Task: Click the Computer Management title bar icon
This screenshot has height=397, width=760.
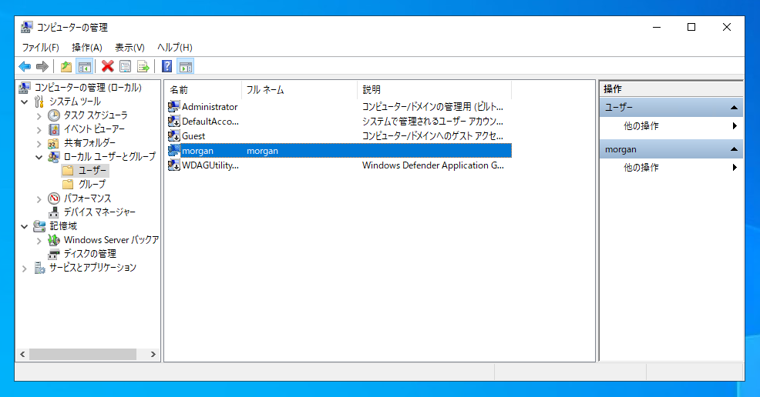Action: coord(27,27)
